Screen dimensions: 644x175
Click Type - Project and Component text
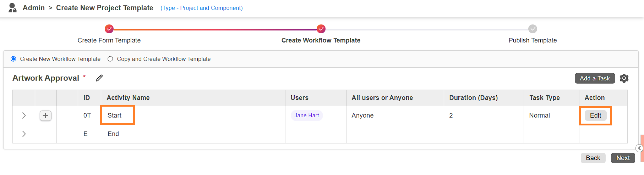tap(202, 8)
